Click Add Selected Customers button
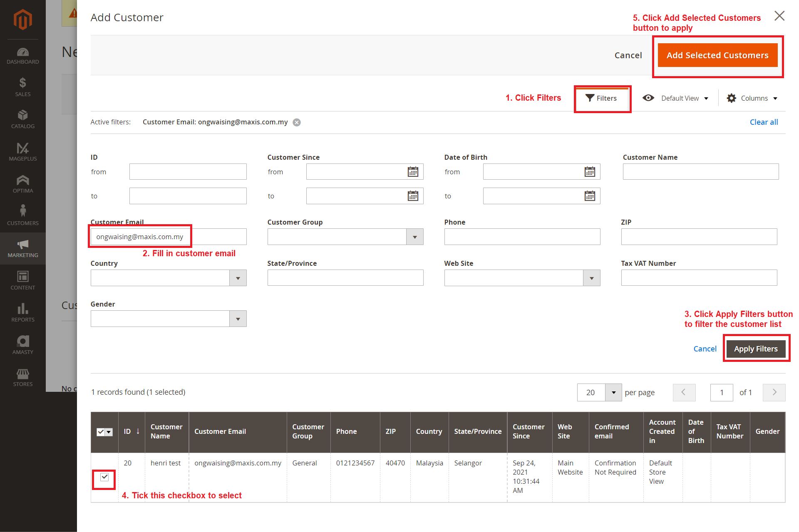 click(717, 55)
